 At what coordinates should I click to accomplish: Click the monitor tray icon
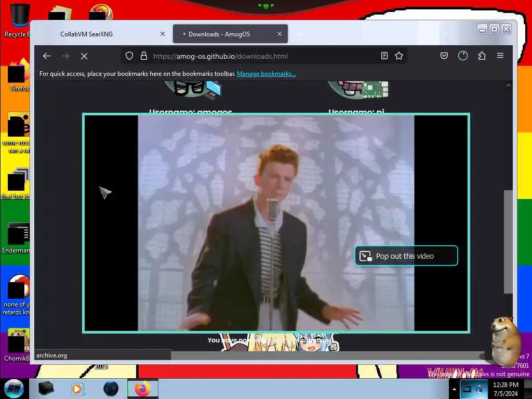coord(467,389)
